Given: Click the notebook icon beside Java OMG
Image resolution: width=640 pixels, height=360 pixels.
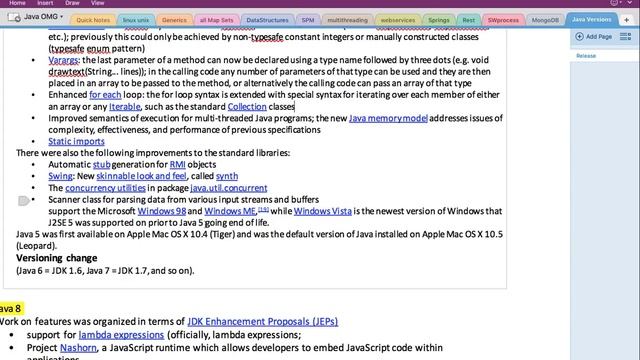Looking at the screenshot, I should coord(14,17).
